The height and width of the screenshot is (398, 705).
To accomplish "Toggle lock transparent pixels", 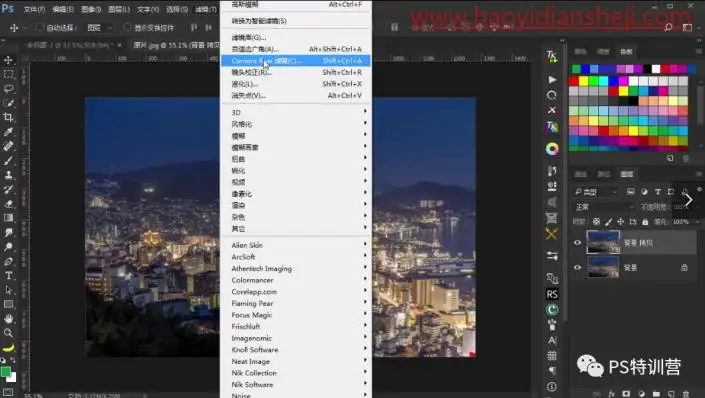I will pos(596,222).
